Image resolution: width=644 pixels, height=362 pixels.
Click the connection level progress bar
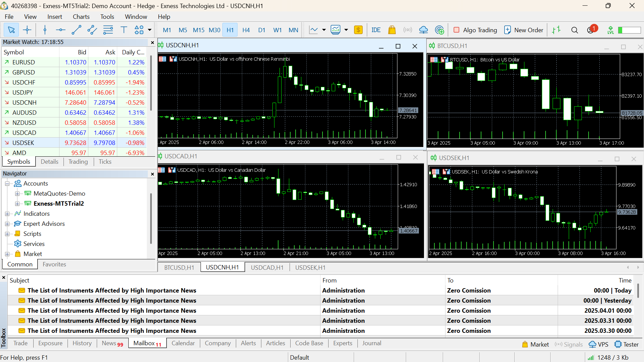[630, 30]
